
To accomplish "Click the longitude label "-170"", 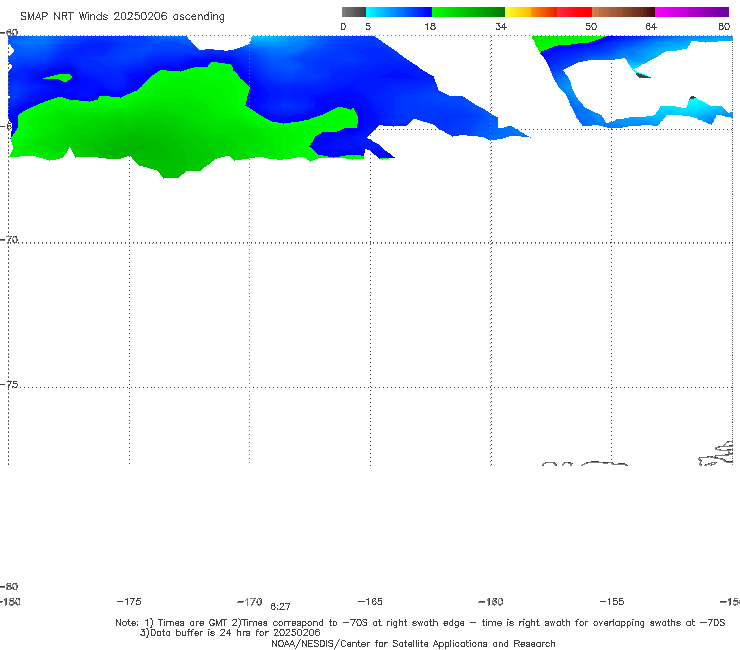I will coord(250,602).
